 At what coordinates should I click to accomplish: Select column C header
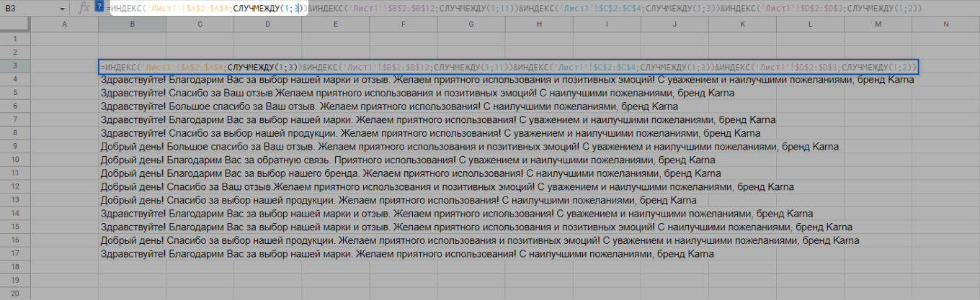pyautogui.click(x=200, y=25)
